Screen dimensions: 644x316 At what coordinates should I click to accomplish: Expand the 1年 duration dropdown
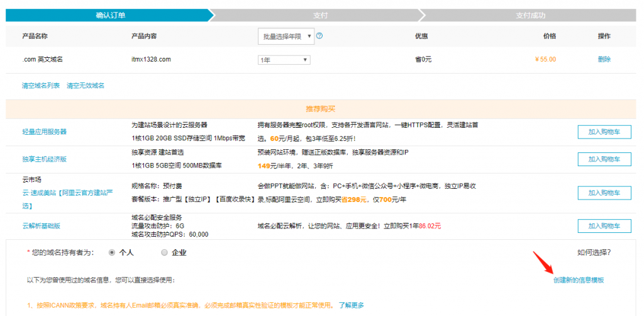click(x=284, y=60)
